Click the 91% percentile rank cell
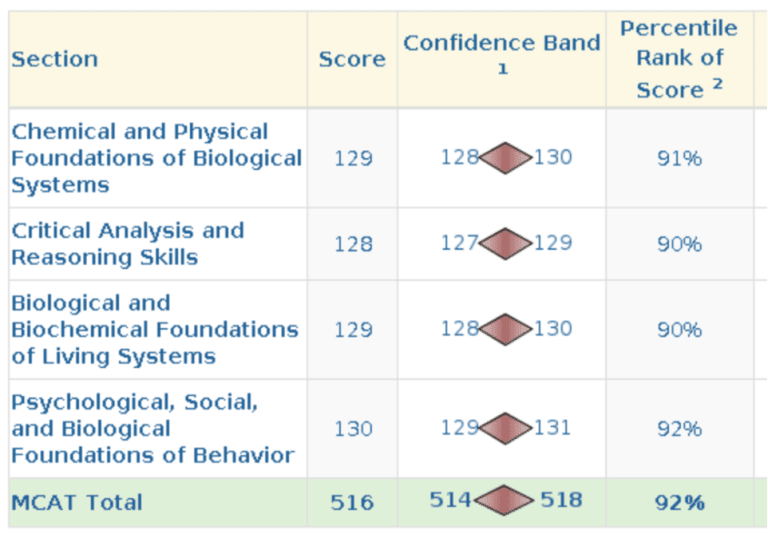Viewport: 768px width, 538px height. [x=680, y=158]
